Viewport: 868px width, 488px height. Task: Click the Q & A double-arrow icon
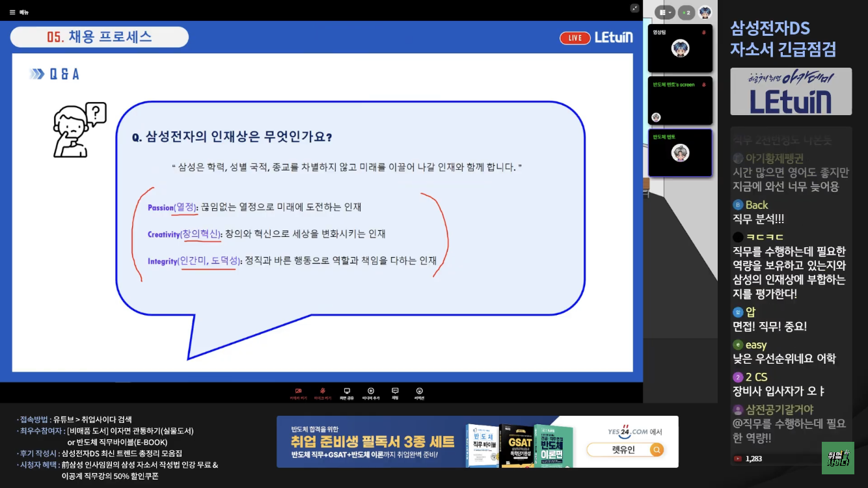coord(36,74)
